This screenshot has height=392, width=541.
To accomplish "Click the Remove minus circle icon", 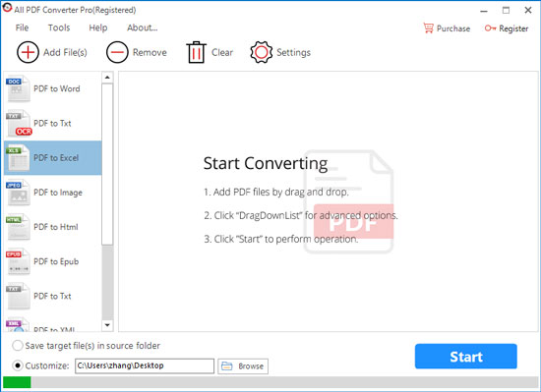I will coord(117,52).
